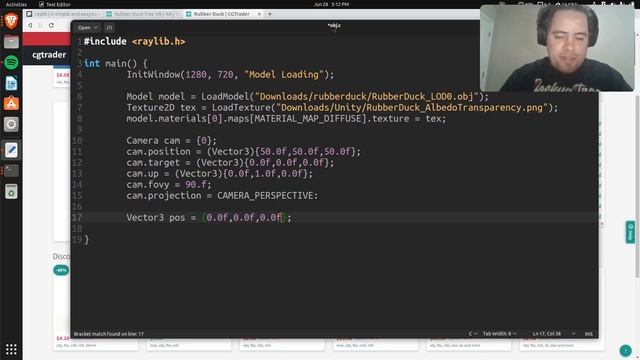Change the C language highlight mode
The height and width of the screenshot is (360, 640).
coord(473,334)
